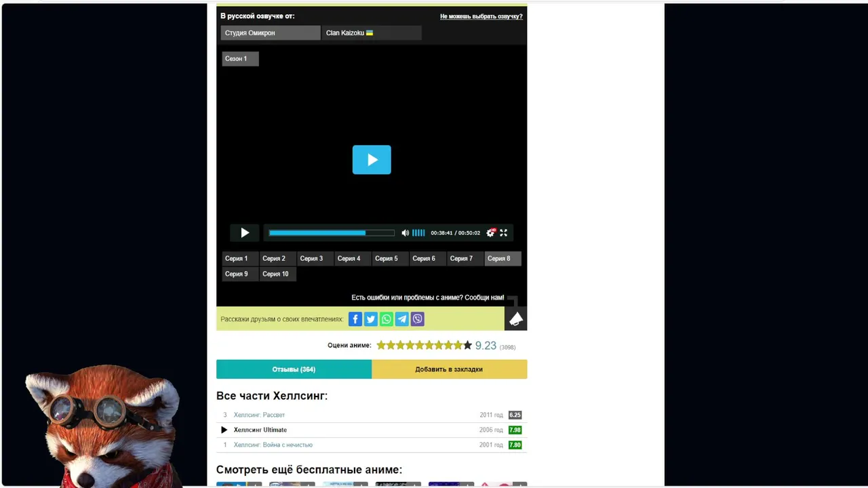Open the Отзывы (364) reviews button
The width and height of the screenshot is (868, 488).
click(x=294, y=369)
